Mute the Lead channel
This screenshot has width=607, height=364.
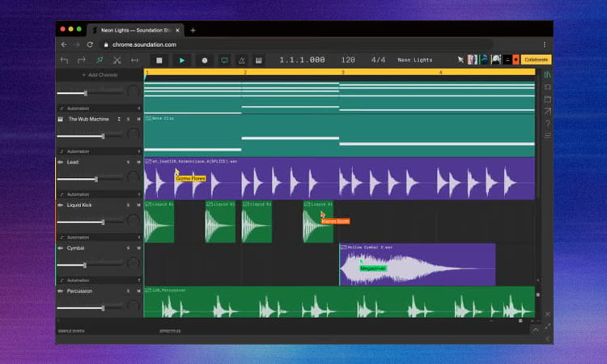[x=138, y=162]
